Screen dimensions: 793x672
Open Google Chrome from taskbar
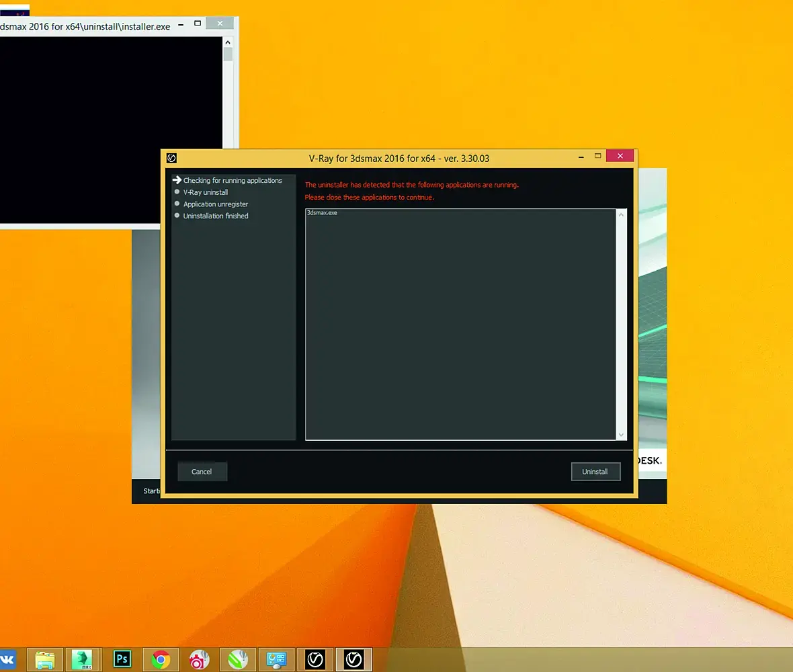(x=161, y=659)
